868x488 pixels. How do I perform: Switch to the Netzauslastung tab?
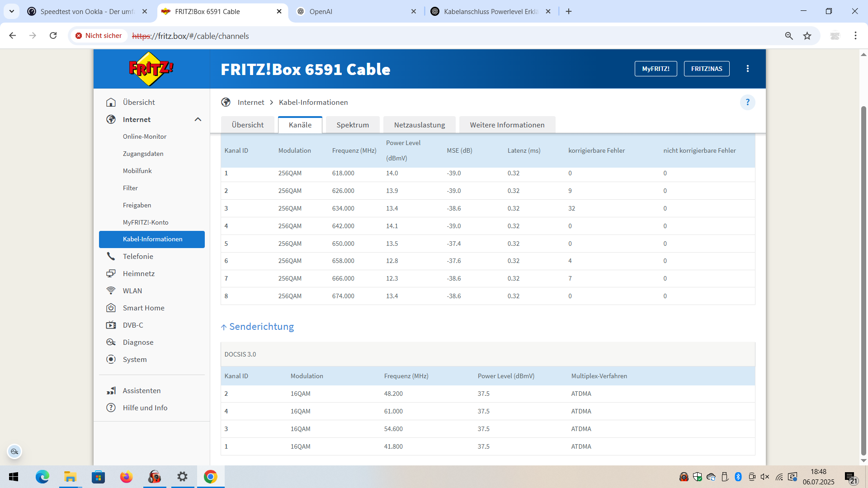pyautogui.click(x=419, y=125)
